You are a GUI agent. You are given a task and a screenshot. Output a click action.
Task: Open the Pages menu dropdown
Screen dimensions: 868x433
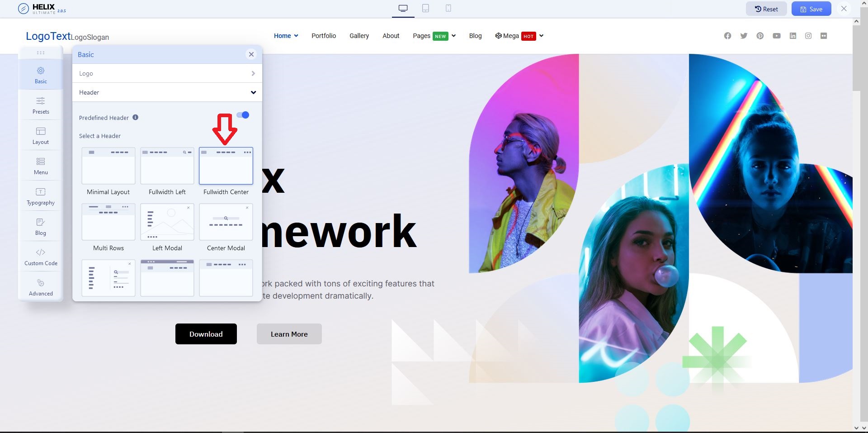(434, 36)
